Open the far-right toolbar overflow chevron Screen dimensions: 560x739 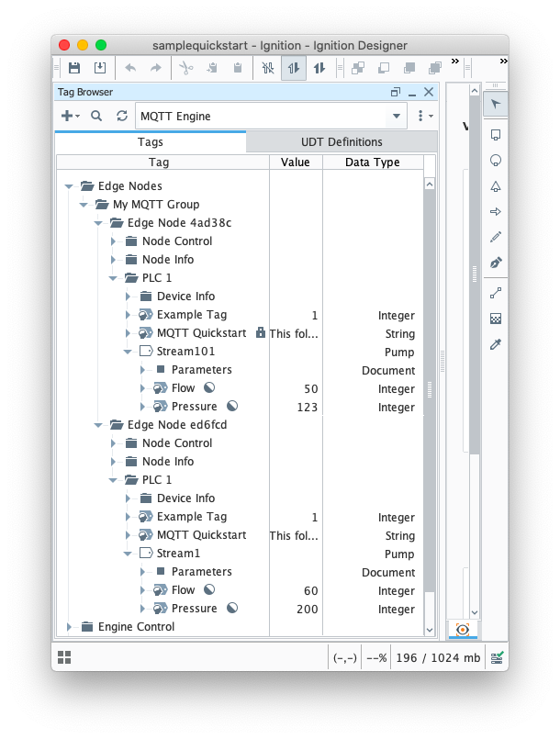[504, 61]
